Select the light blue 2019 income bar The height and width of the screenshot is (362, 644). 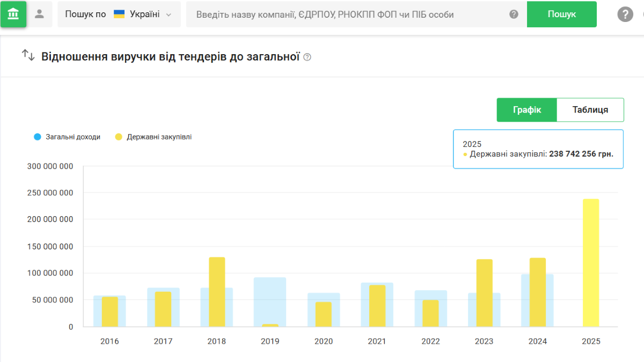click(x=270, y=300)
